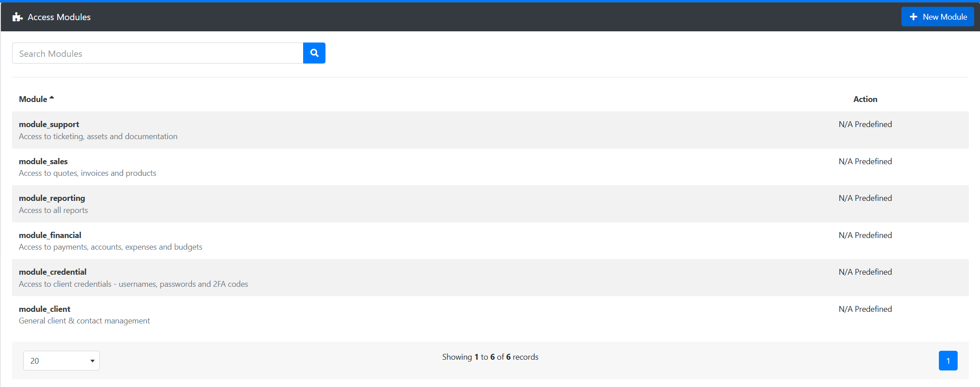Click the New Module button
This screenshot has height=387, width=980.
(x=937, y=17)
